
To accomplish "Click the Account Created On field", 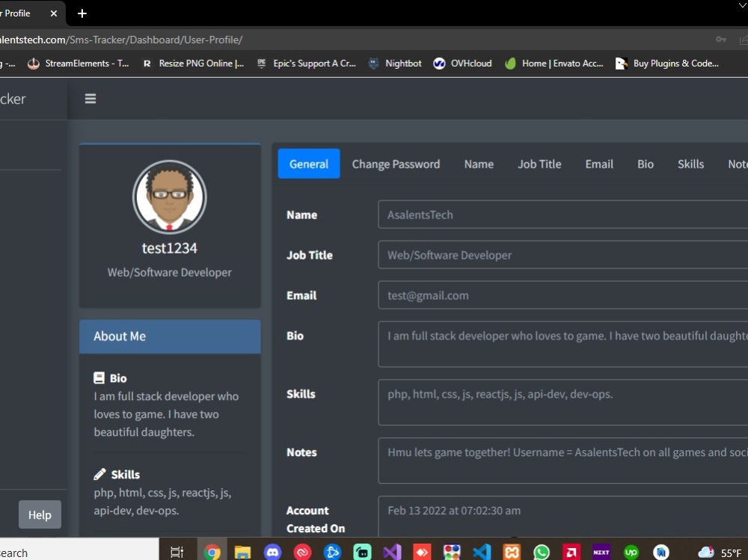I will pos(563,516).
